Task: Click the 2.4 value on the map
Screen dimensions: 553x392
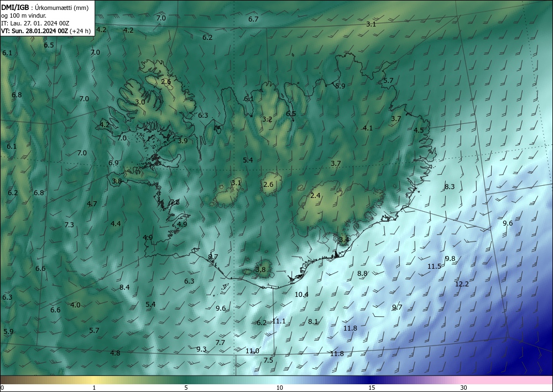Action: (315, 196)
